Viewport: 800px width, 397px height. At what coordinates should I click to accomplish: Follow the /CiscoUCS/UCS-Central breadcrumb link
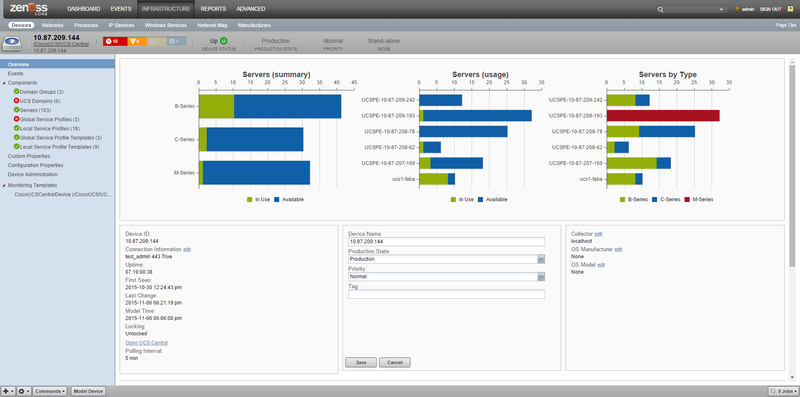tap(61, 44)
